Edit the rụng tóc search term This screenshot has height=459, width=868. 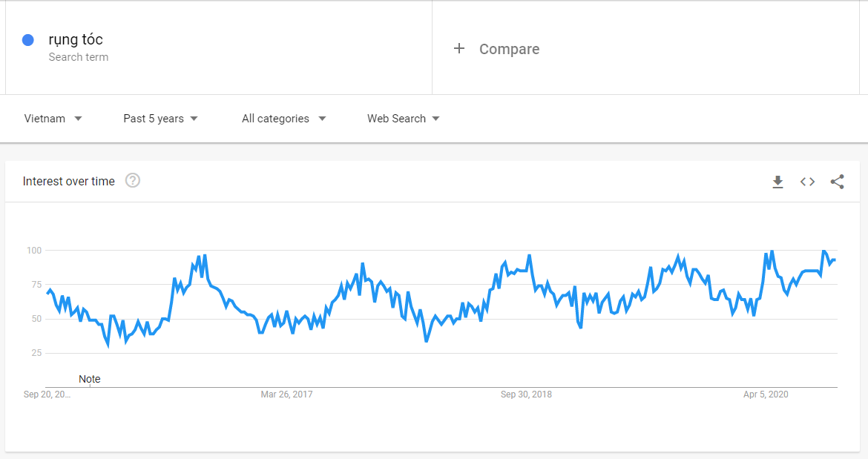(x=76, y=39)
